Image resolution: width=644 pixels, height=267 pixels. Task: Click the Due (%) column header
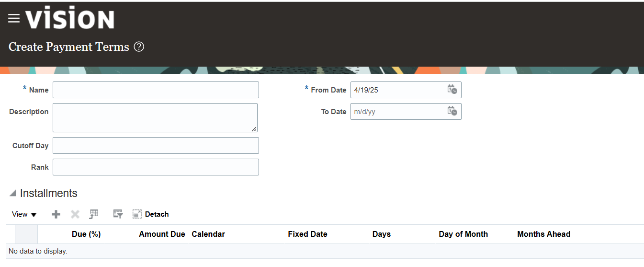[x=86, y=234]
